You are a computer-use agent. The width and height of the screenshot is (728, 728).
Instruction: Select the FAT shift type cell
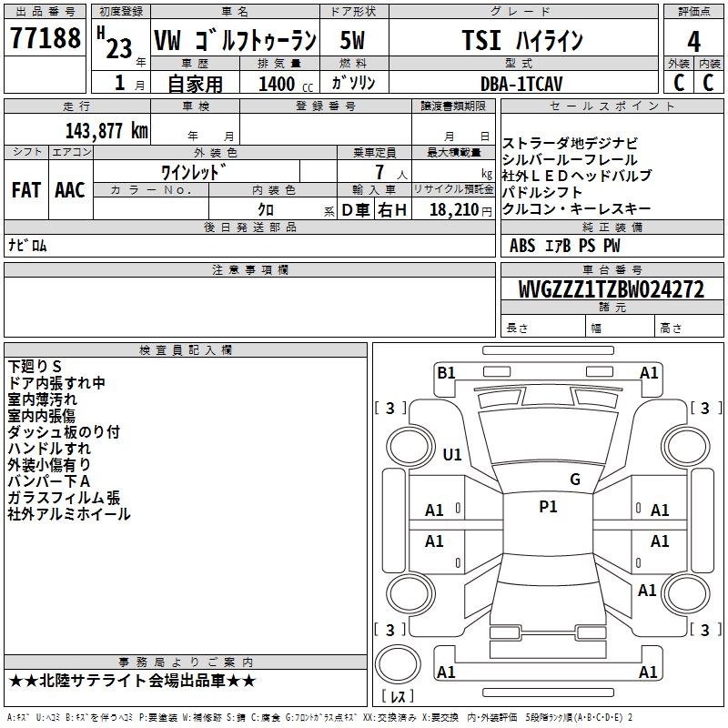pos(25,190)
